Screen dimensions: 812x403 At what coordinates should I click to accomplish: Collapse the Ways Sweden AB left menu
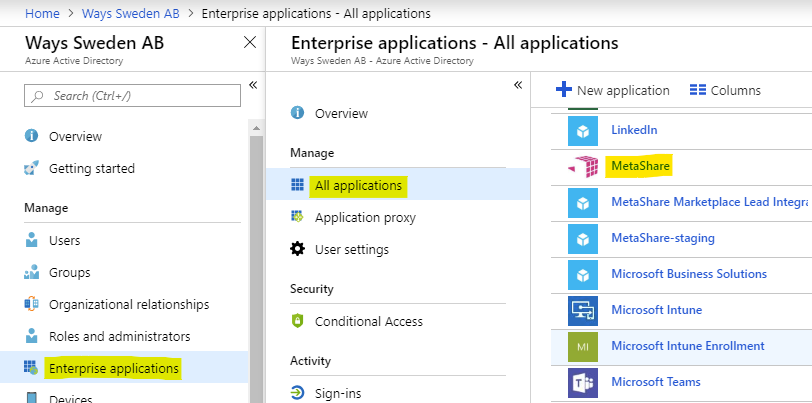pyautogui.click(x=253, y=85)
